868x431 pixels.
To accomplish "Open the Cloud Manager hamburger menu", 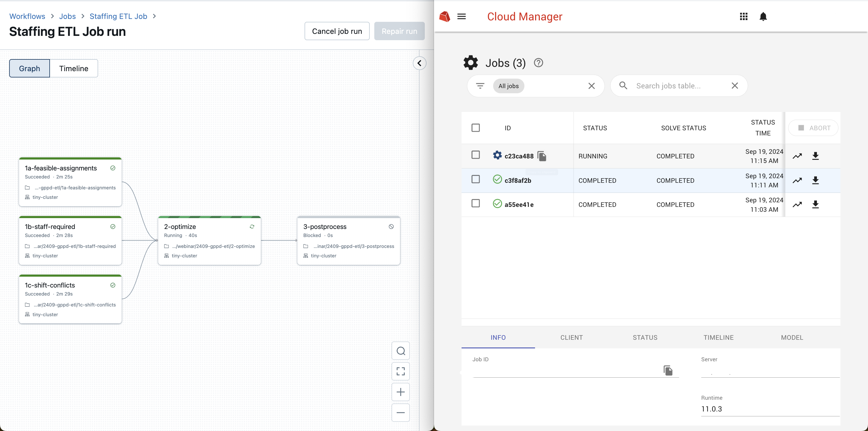I will (x=461, y=17).
